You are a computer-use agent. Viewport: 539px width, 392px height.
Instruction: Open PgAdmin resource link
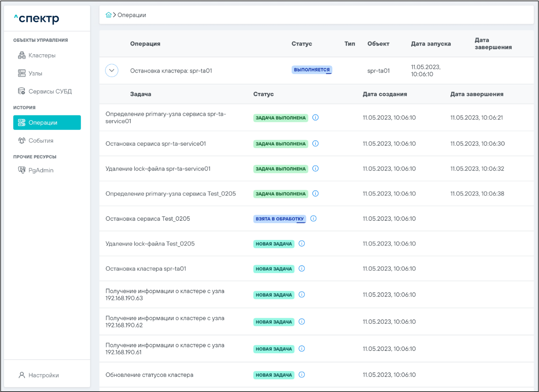pyautogui.click(x=41, y=170)
